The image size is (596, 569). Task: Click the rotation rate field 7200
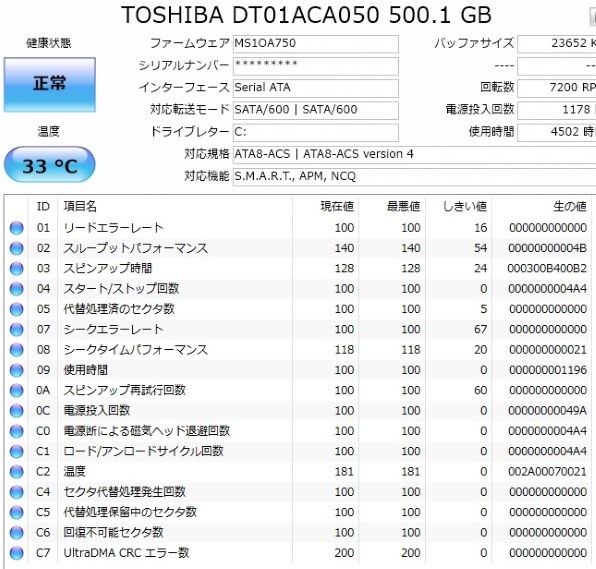pos(557,88)
